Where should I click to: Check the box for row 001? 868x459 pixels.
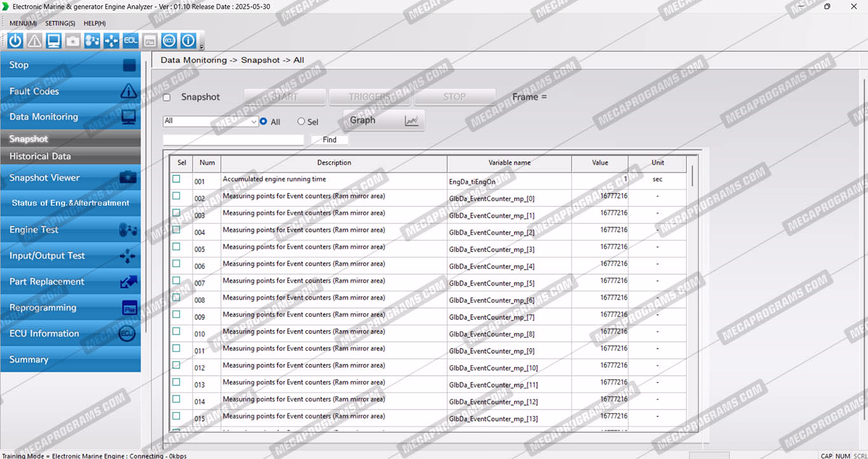[176, 179]
